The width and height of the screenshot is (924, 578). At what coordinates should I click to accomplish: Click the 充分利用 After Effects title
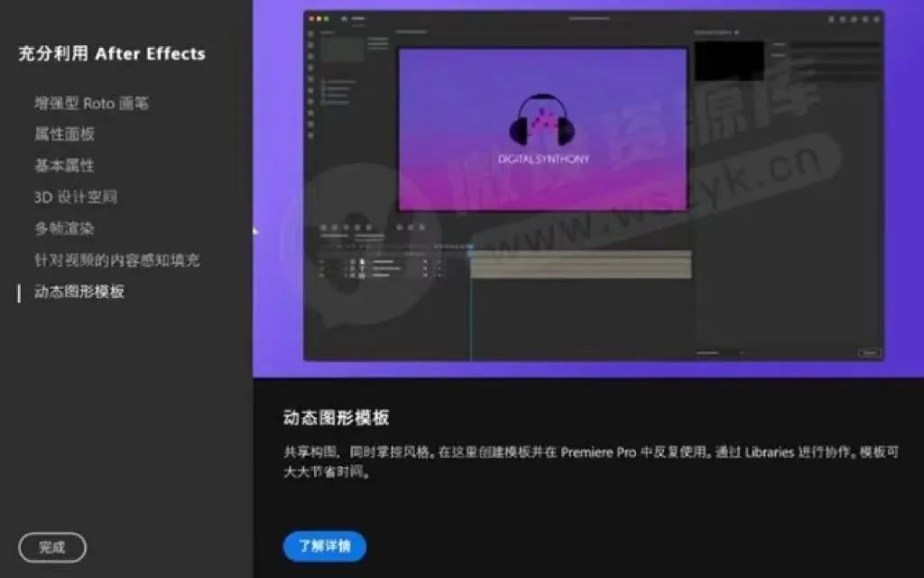pyautogui.click(x=112, y=53)
